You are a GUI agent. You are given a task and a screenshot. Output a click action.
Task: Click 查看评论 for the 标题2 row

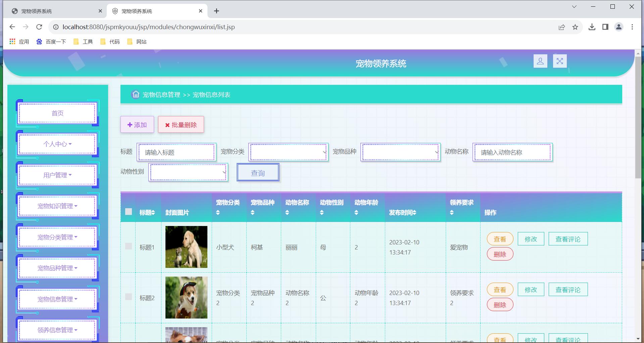pyautogui.click(x=568, y=290)
